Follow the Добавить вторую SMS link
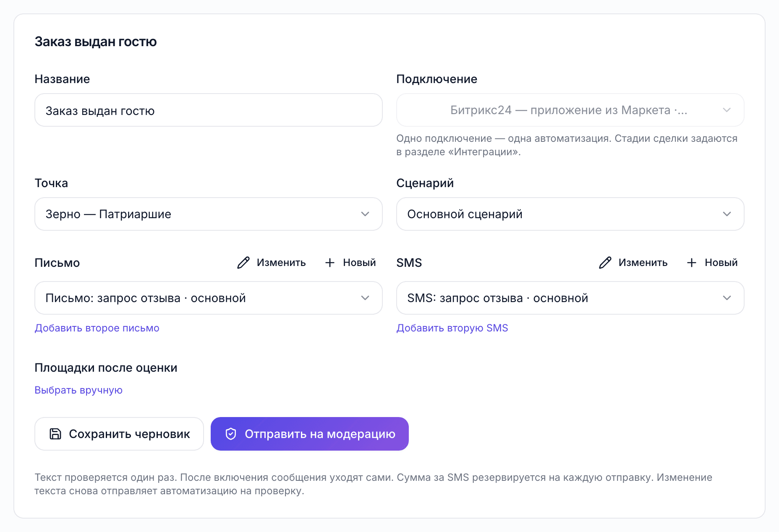 452,328
